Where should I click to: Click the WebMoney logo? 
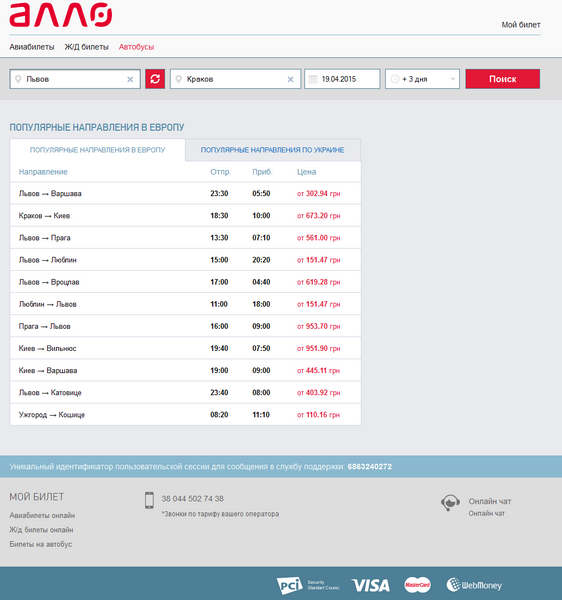point(474,585)
